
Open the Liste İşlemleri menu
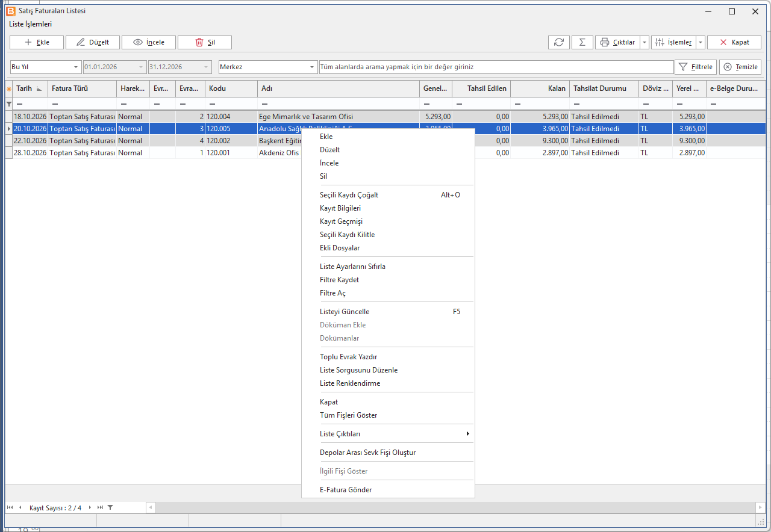pos(31,24)
